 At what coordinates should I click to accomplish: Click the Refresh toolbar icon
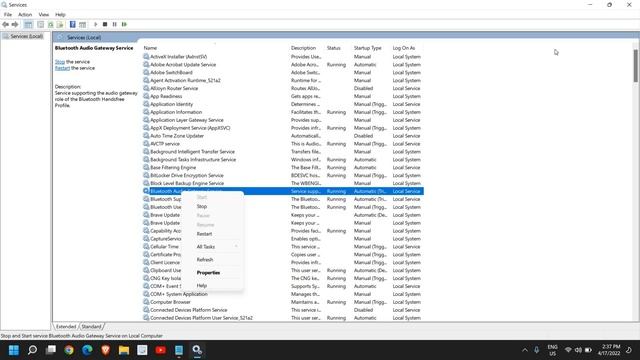tap(51, 24)
